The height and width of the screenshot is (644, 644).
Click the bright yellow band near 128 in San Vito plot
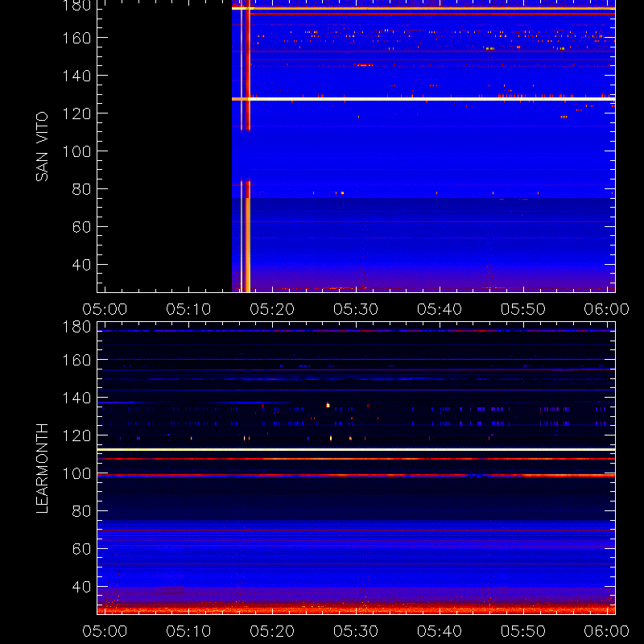tap(423, 99)
